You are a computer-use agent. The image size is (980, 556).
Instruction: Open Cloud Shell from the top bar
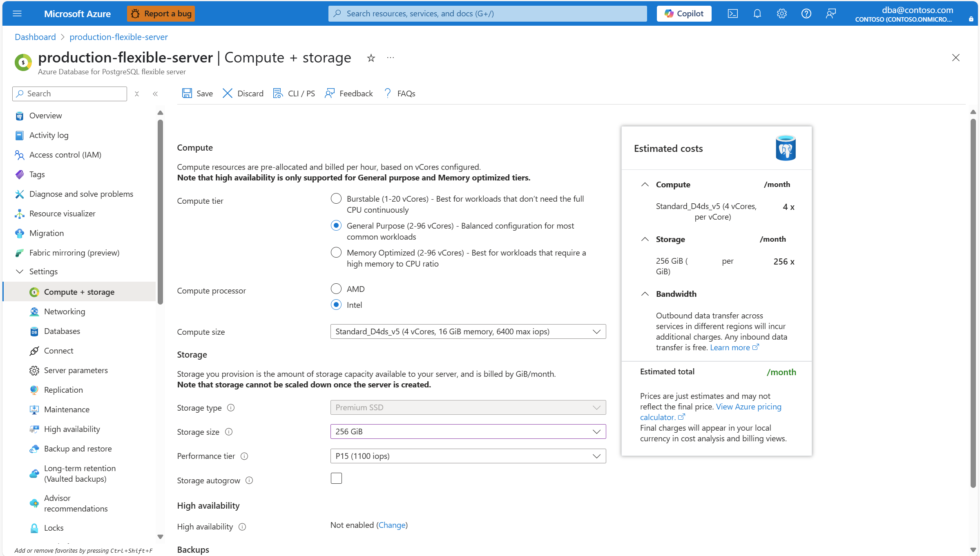coord(732,13)
